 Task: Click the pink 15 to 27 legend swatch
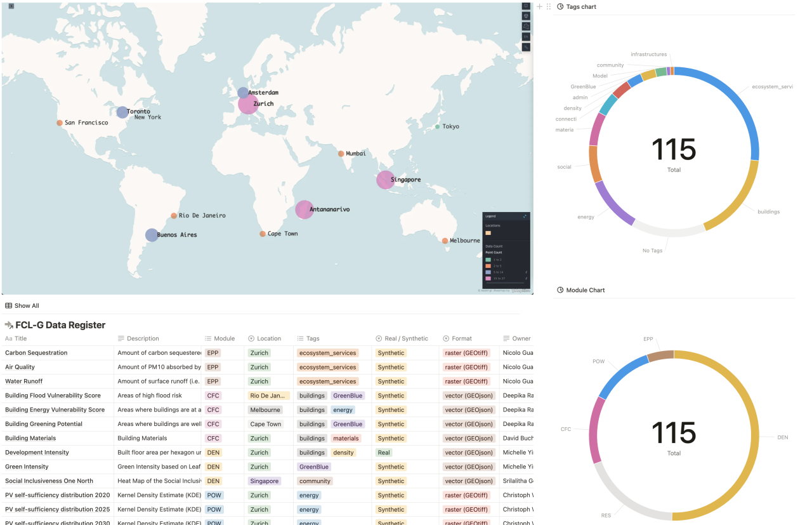tap(488, 278)
